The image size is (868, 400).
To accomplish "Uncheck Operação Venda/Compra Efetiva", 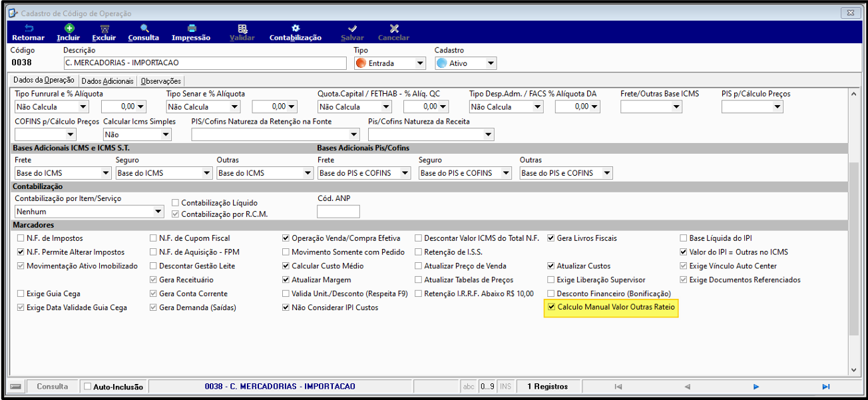I will pos(286,238).
